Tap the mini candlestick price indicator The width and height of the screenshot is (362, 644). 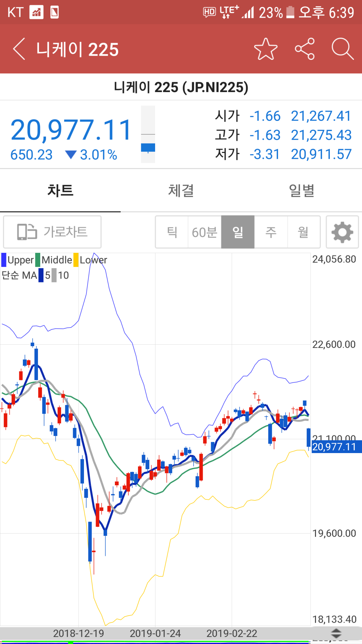(x=148, y=135)
